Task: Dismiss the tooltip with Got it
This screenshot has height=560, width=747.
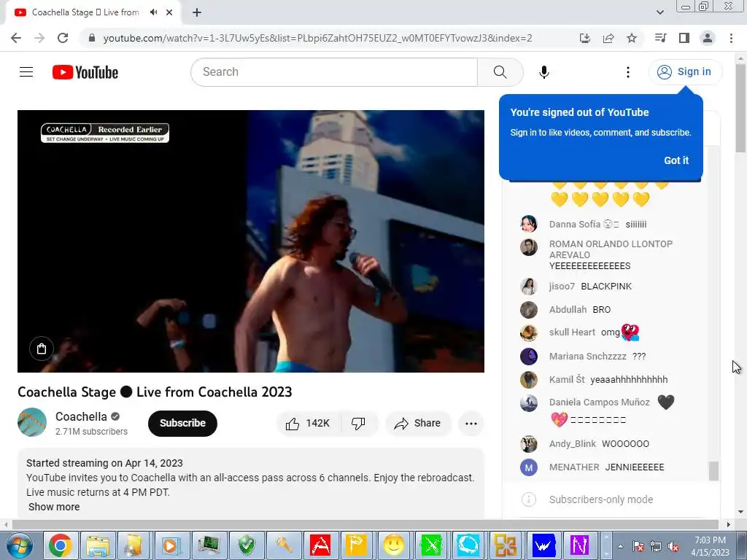Action: (676, 160)
